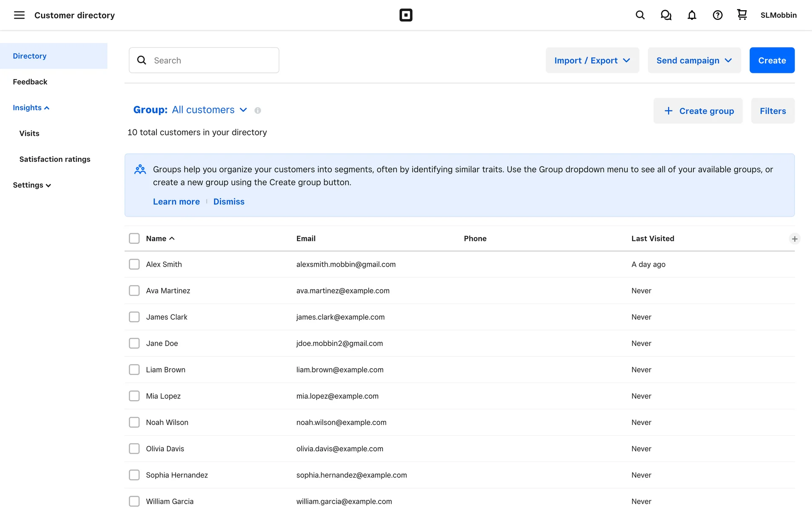Image resolution: width=812 pixels, height=508 pixels.
Task: Open the shopping cart icon
Action: click(742, 15)
